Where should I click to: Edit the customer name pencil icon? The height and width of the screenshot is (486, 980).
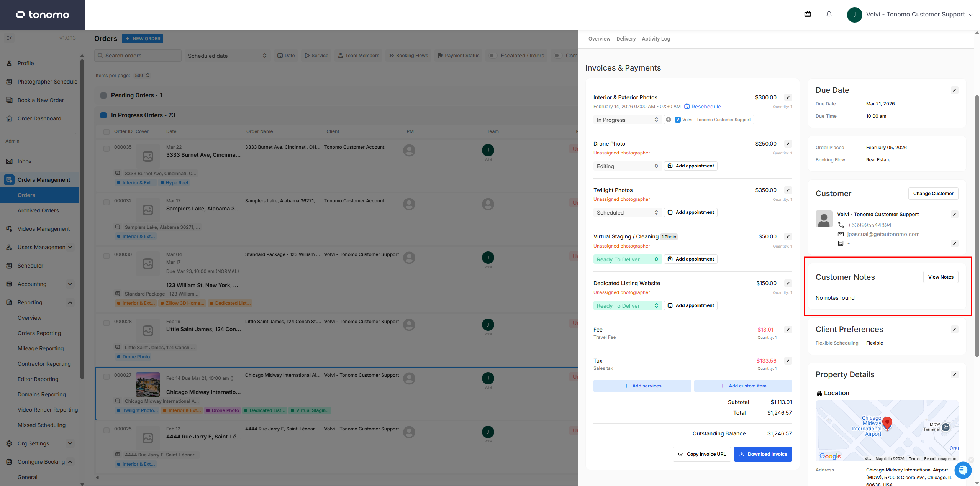pos(955,214)
